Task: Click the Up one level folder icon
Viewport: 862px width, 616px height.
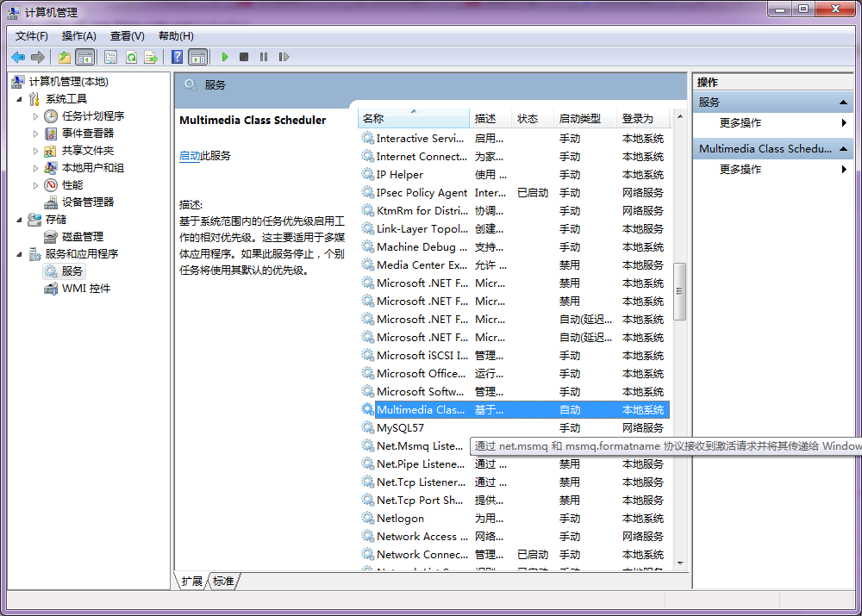Action: [65, 57]
